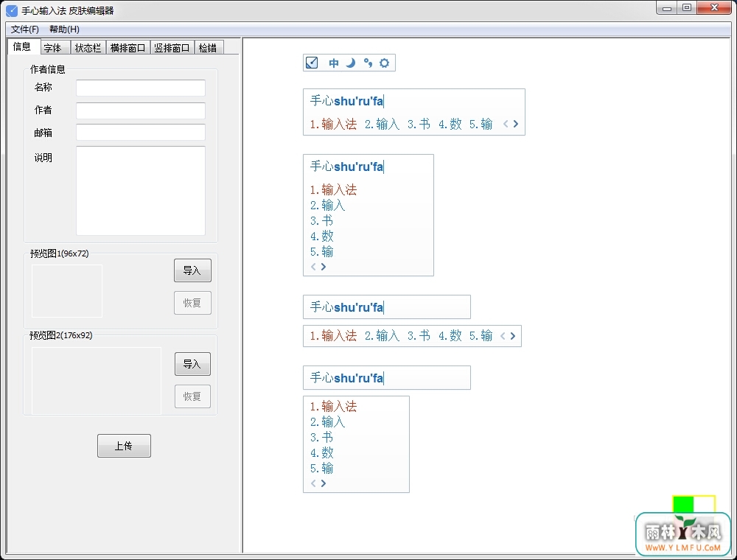Click candidate 3.书 in top horizontal preview
Image resolution: width=737 pixels, height=560 pixels.
[x=419, y=124]
